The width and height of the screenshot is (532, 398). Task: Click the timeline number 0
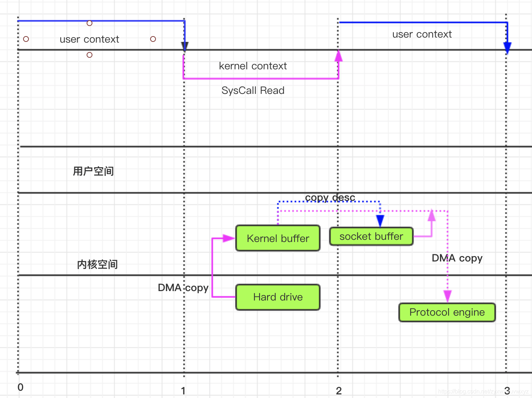pos(21,387)
